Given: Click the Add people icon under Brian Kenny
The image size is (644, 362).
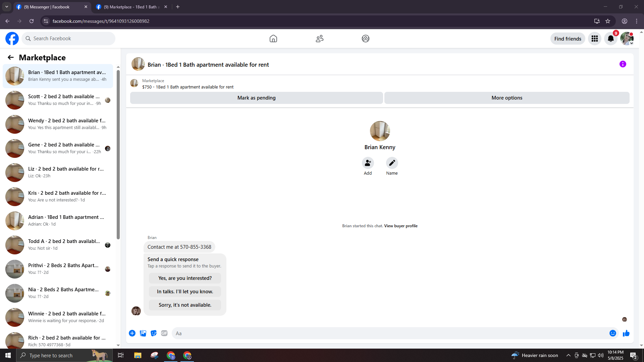Looking at the screenshot, I should [368, 163].
